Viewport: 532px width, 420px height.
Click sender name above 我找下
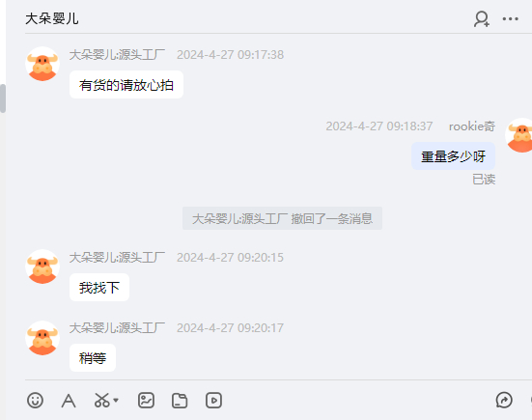(117, 258)
